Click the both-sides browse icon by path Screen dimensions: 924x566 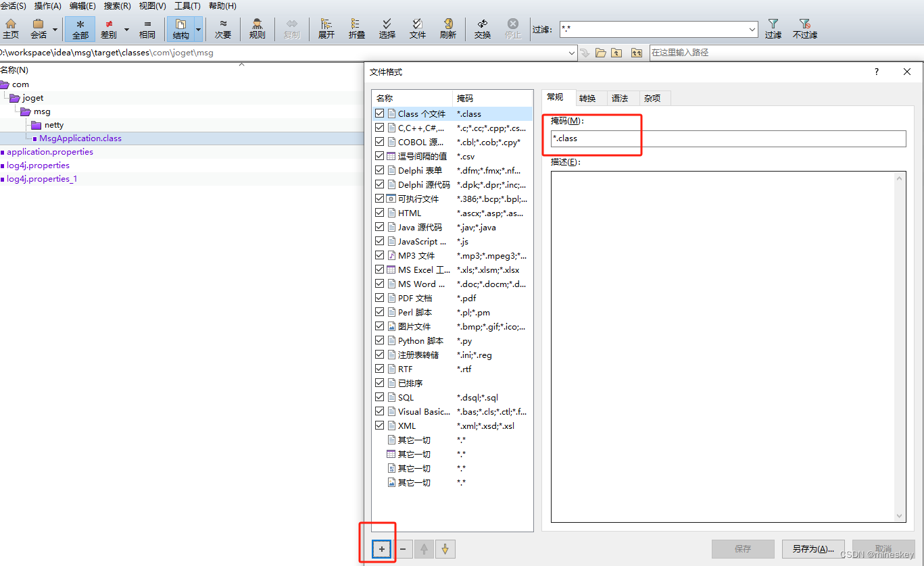tap(637, 52)
